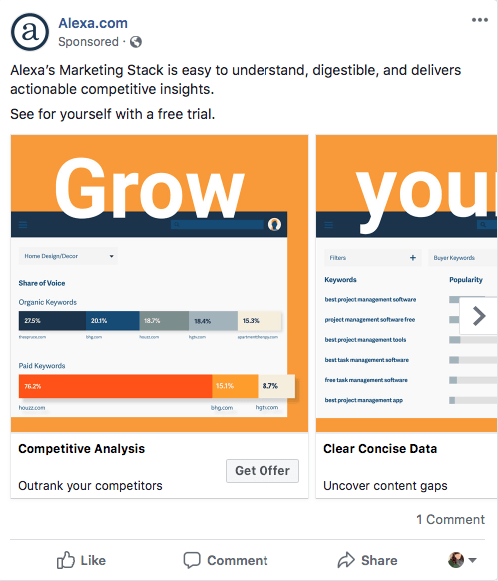Click the second carousel card image
This screenshot has width=498, height=581.
[x=406, y=283]
